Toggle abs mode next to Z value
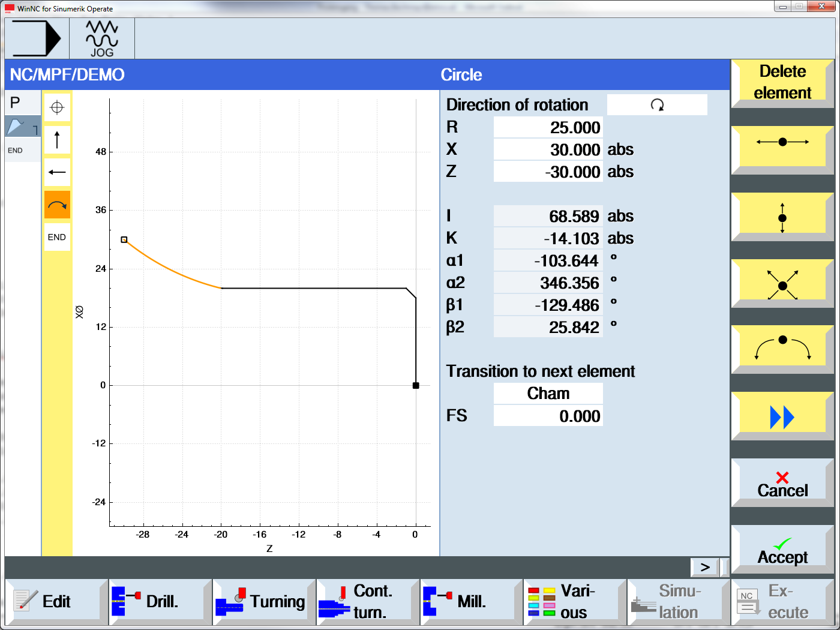 point(620,172)
